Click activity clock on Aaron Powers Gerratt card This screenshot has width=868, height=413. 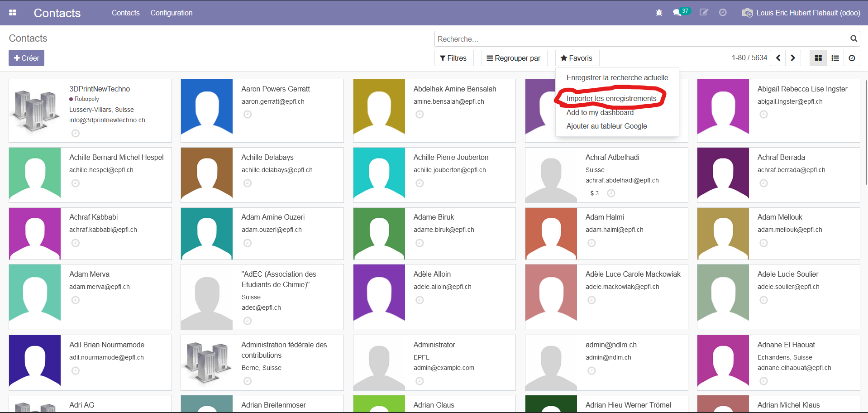(248, 115)
